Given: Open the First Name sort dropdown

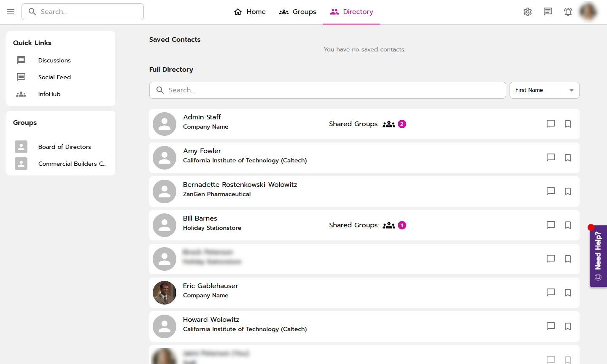Looking at the screenshot, I should click(x=544, y=90).
